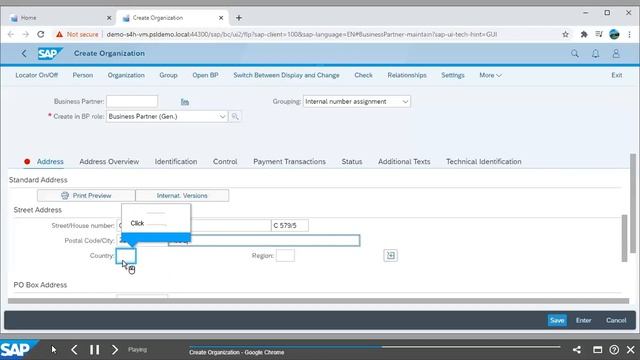The height and width of the screenshot is (360, 640).
Task: Switch to Address Overview tab
Action: [x=109, y=162]
